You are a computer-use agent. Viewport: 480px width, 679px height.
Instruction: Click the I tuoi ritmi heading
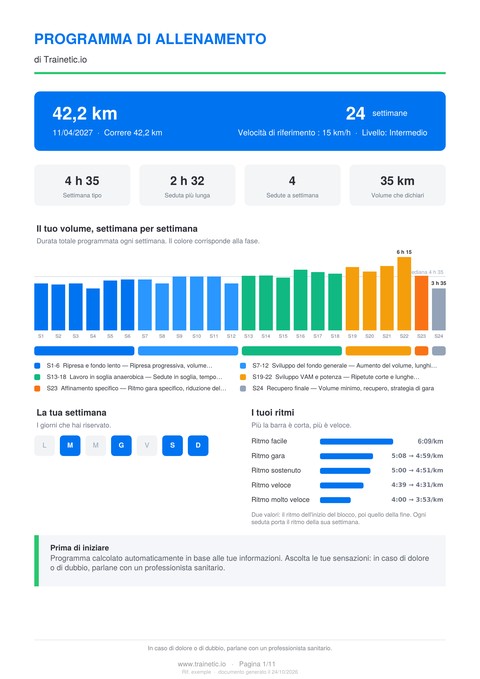[x=273, y=413]
